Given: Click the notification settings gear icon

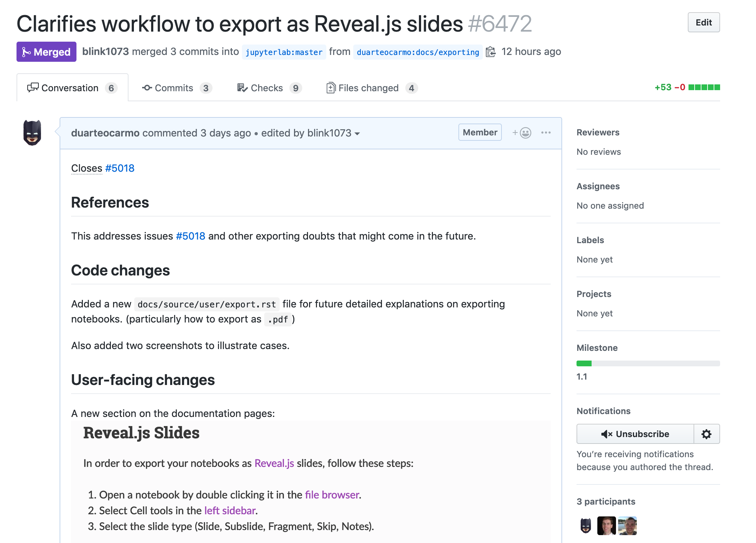Looking at the screenshot, I should [706, 434].
